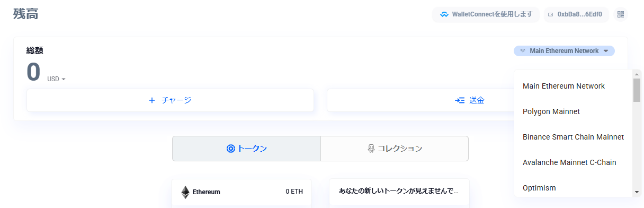Click the send arrow icon beside 送金

460,100
